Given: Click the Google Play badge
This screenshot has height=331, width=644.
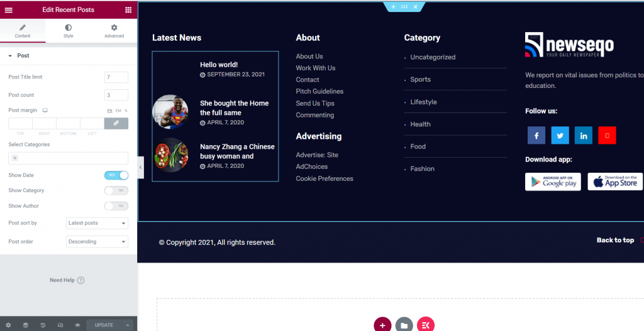Looking at the screenshot, I should pyautogui.click(x=553, y=182).
